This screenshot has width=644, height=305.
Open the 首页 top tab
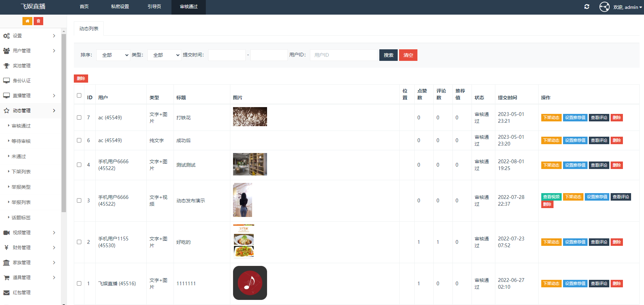click(84, 7)
